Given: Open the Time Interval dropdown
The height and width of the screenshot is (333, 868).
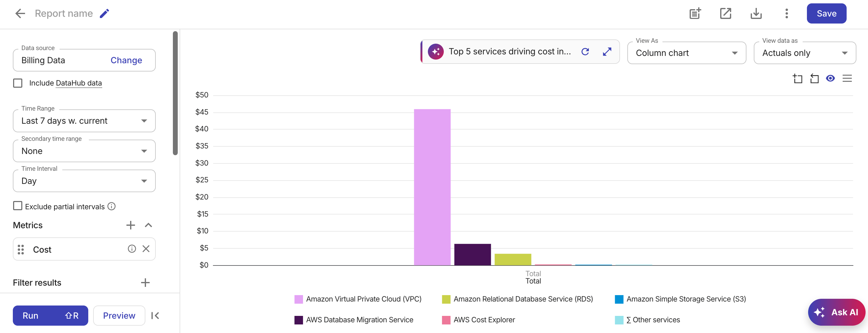Looking at the screenshot, I should 84,181.
